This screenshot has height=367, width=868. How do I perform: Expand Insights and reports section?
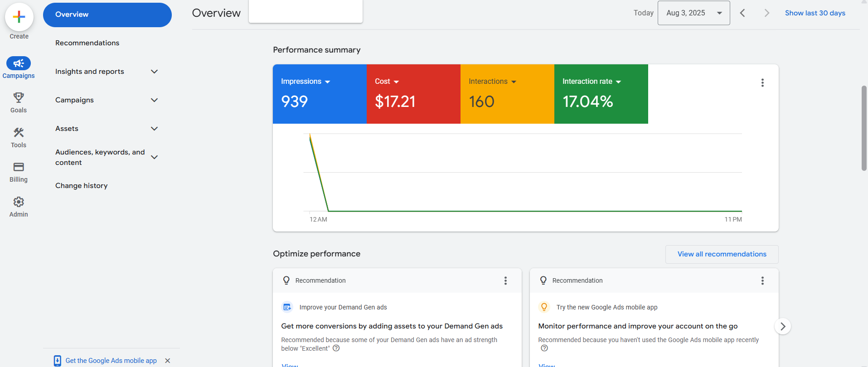[154, 72]
